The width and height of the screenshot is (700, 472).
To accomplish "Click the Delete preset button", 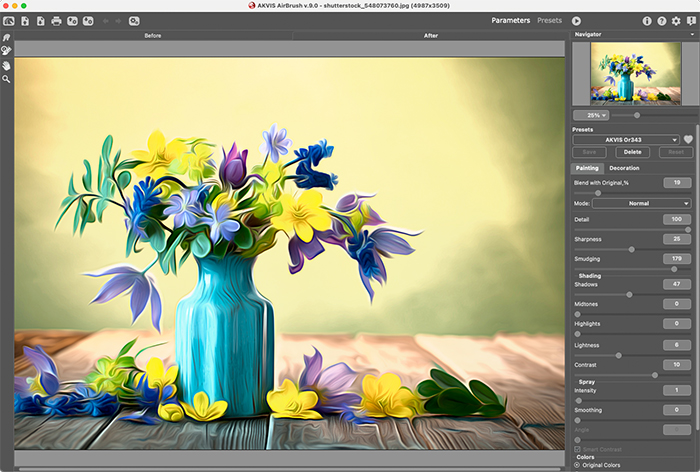I will [631, 152].
